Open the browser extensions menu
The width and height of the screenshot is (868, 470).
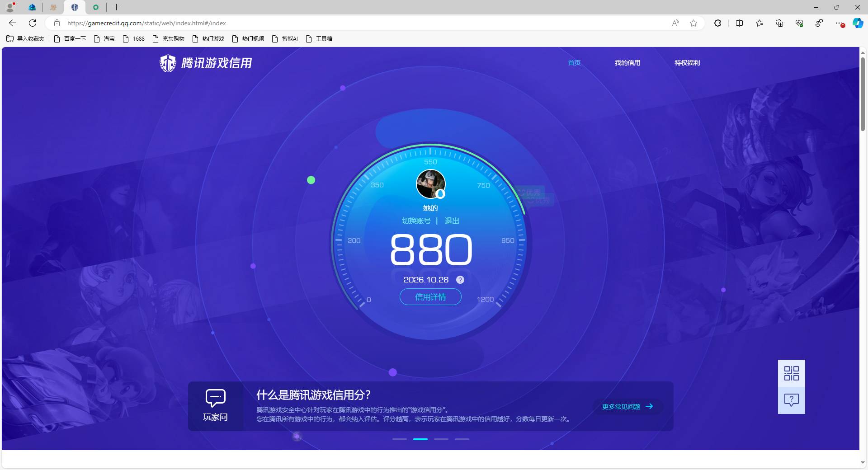[x=717, y=23]
